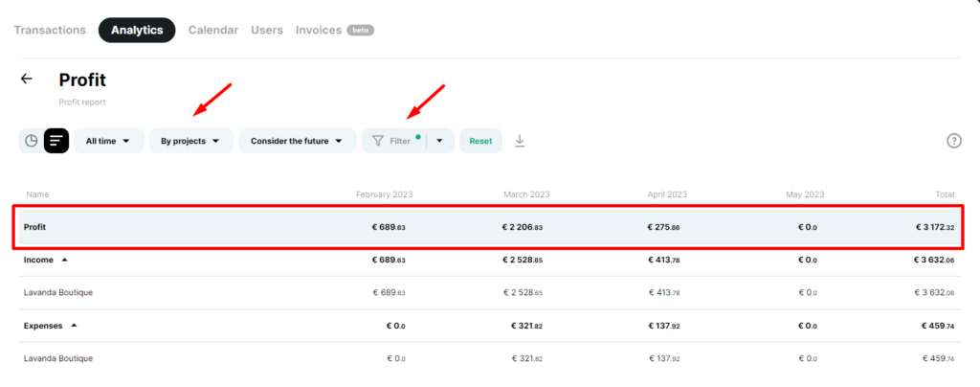Open the Consider the future dropdown

(x=298, y=141)
